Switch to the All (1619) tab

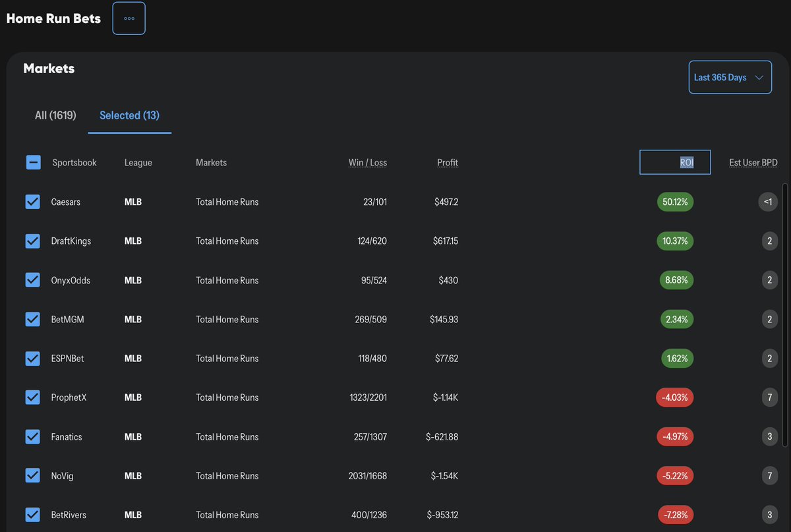(x=55, y=115)
